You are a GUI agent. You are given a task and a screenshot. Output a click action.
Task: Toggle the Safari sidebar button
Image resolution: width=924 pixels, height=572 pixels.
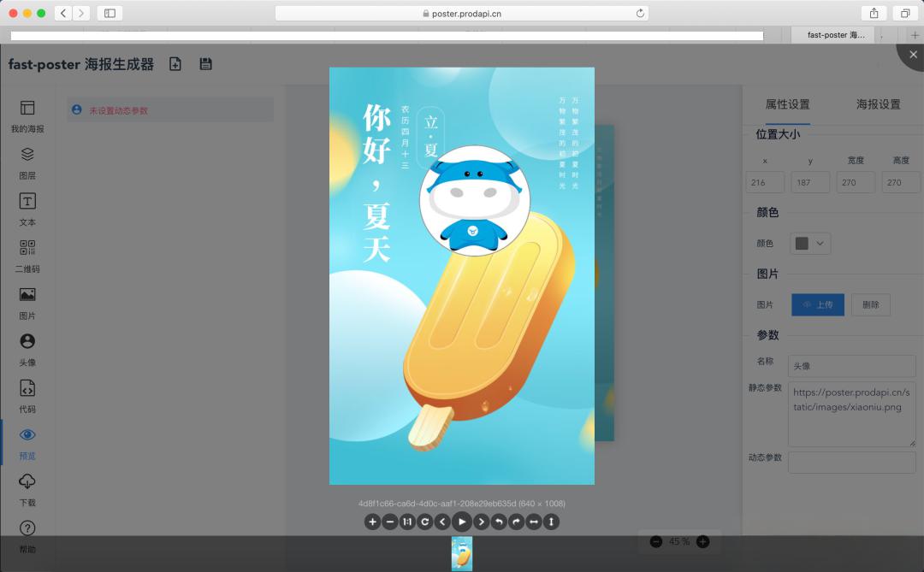coord(110,13)
